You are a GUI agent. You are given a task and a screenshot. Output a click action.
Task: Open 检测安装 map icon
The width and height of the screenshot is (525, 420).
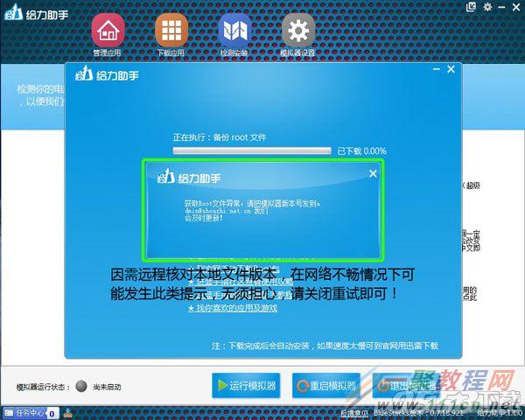tap(234, 31)
